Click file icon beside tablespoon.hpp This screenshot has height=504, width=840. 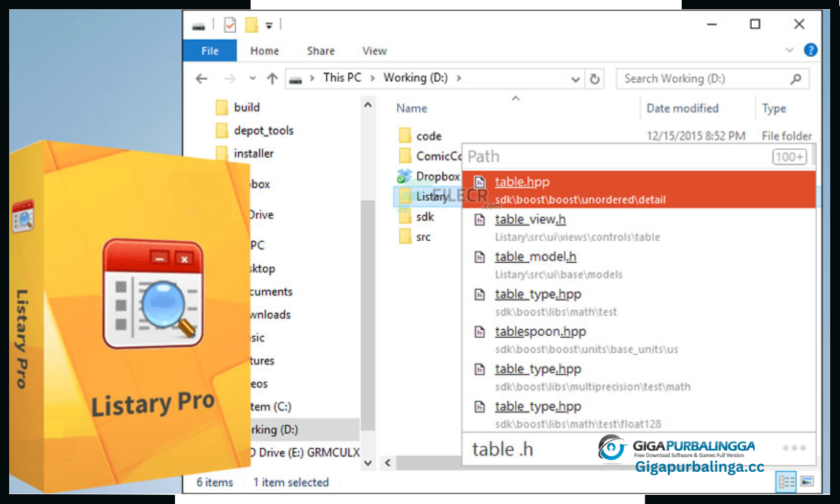pyautogui.click(x=479, y=332)
